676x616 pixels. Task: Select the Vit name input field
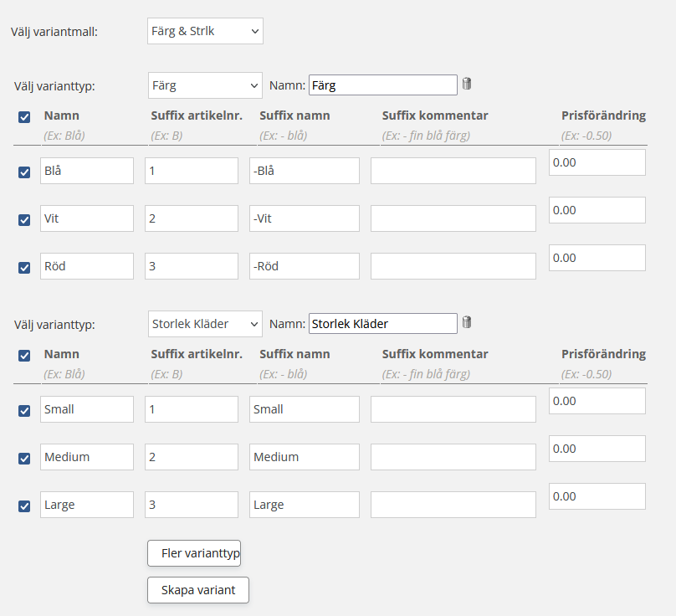tap(87, 218)
